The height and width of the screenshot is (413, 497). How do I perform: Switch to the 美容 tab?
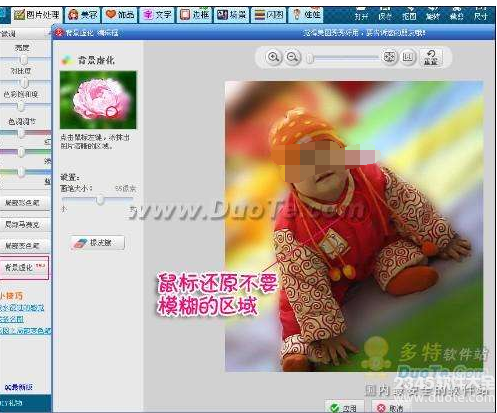(82, 15)
